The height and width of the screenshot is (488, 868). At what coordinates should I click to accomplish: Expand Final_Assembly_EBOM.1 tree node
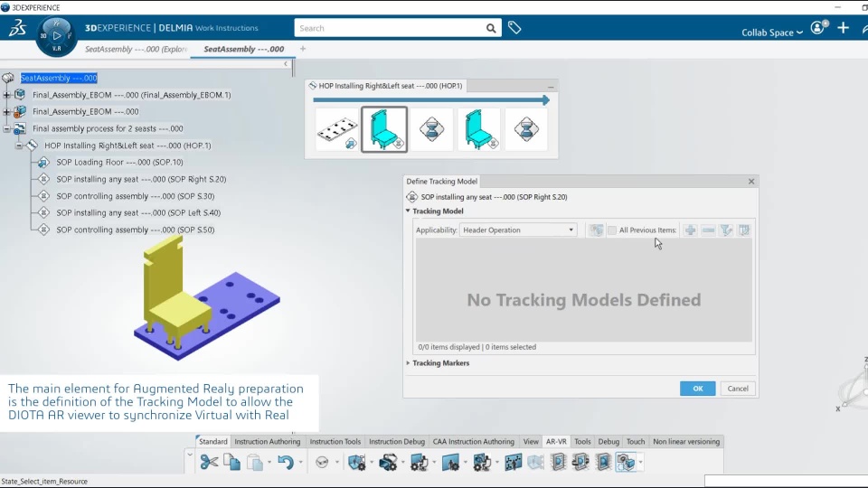coord(6,95)
